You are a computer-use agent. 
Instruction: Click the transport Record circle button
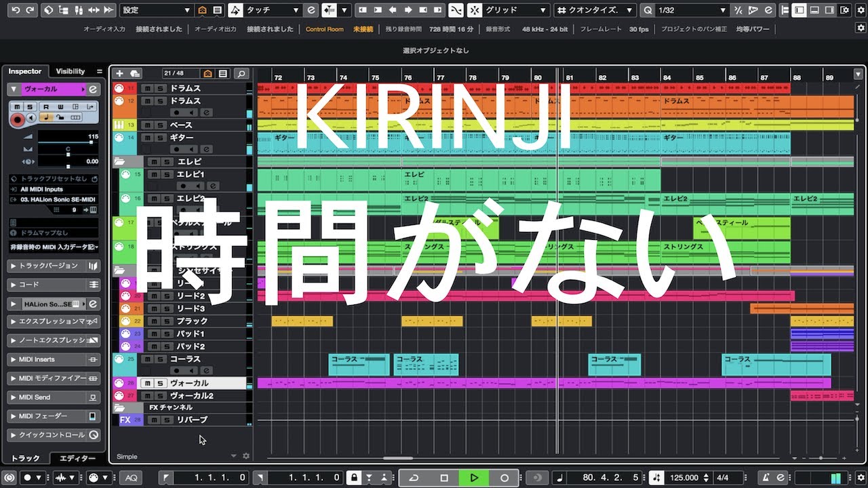[x=504, y=478]
